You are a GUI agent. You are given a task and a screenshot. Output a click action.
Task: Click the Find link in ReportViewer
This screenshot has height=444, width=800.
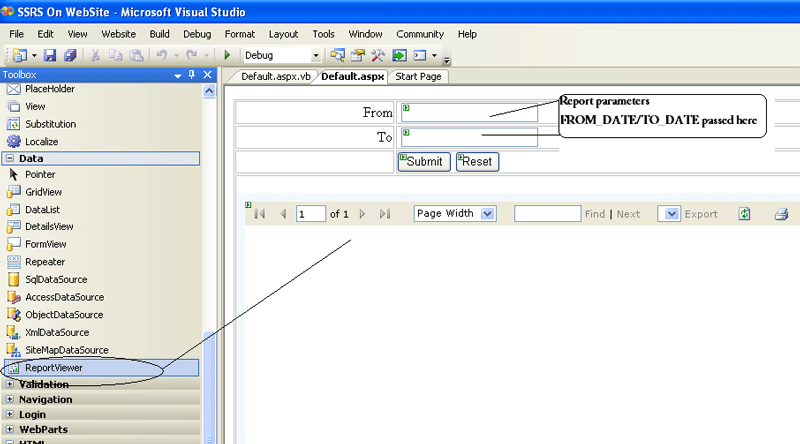coord(595,214)
